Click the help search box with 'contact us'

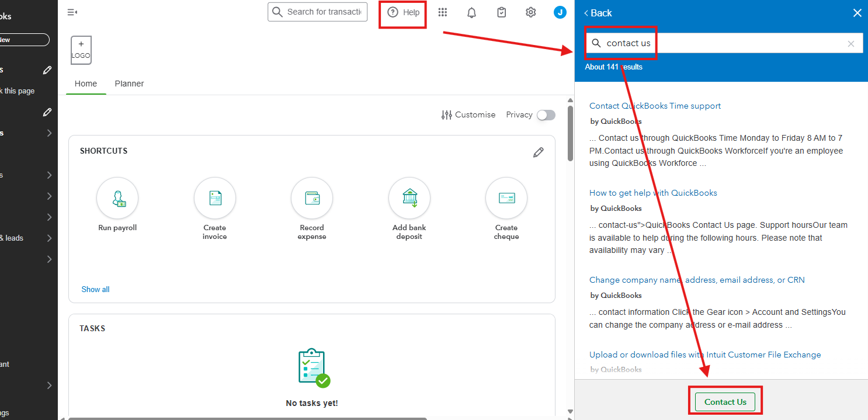tap(724, 43)
